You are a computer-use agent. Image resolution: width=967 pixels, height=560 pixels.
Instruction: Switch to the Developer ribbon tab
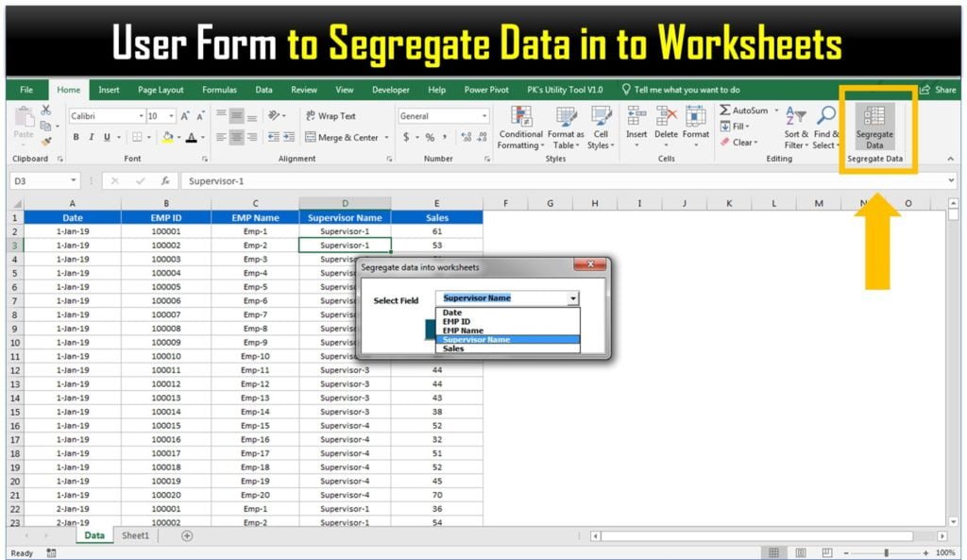coord(390,89)
